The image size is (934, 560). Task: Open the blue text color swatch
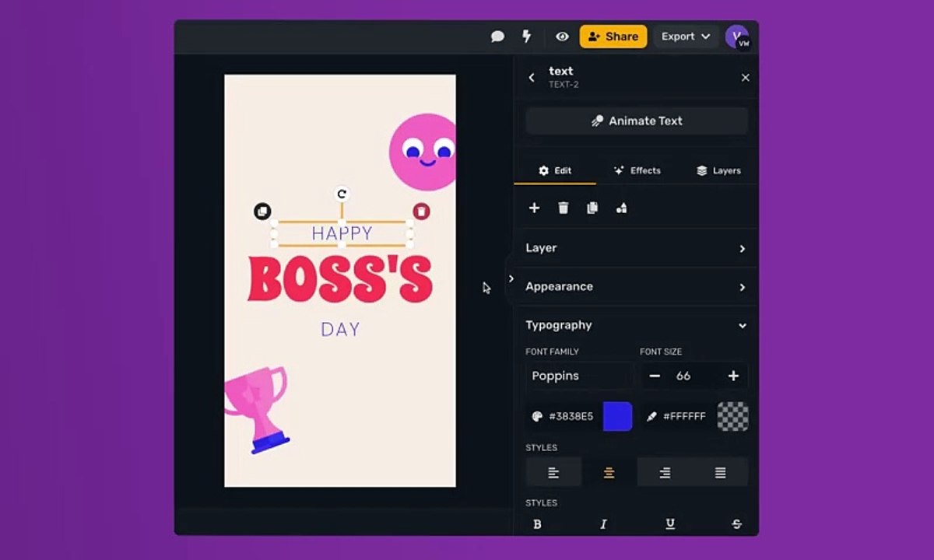617,416
